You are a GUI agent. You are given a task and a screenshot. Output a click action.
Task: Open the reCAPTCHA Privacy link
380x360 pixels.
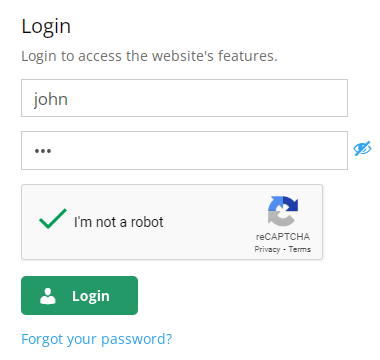(267, 249)
